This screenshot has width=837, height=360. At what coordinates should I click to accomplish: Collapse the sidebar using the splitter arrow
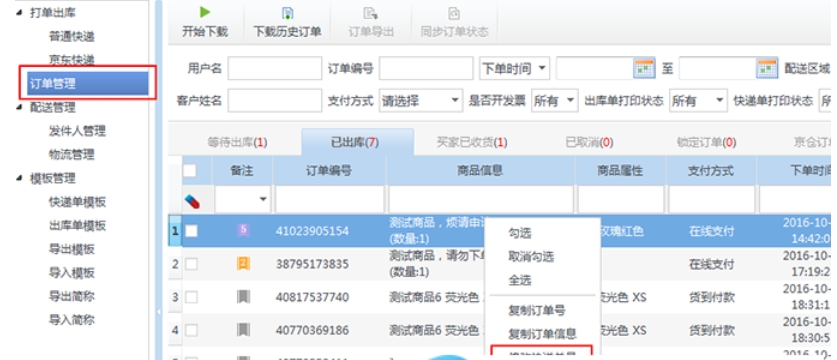click(159, 312)
